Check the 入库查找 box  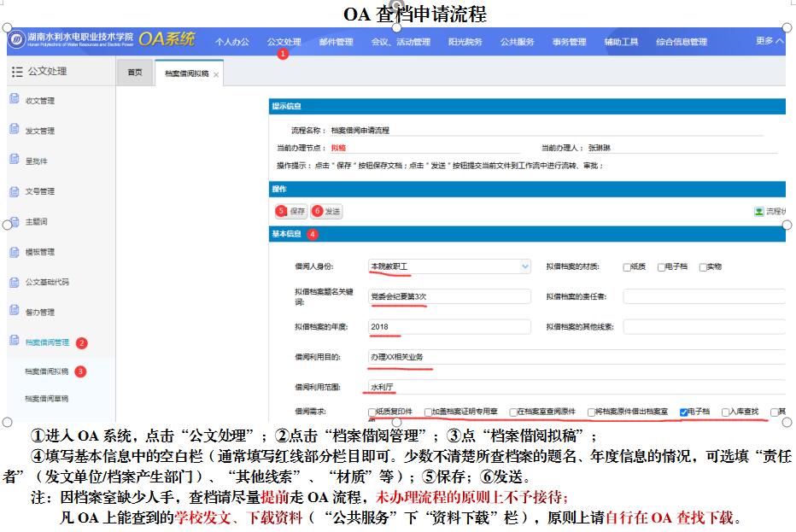pyautogui.click(x=725, y=412)
